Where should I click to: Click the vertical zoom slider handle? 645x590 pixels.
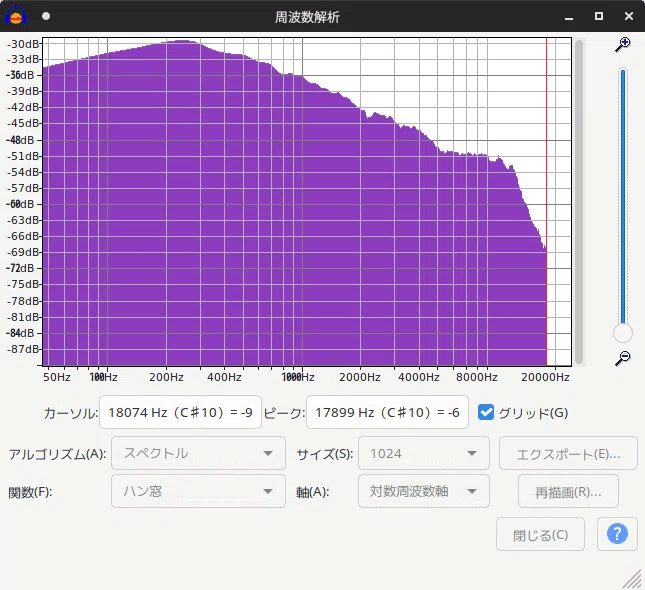tap(623, 333)
